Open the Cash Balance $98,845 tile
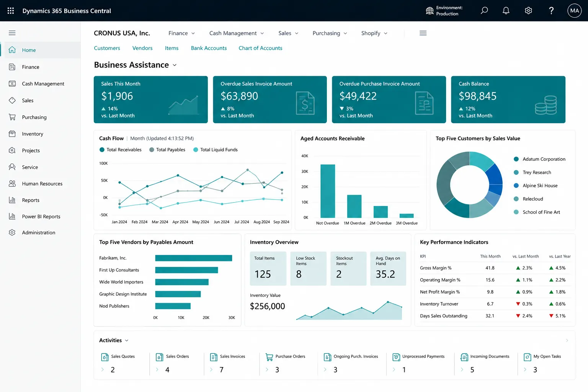 coord(508,100)
